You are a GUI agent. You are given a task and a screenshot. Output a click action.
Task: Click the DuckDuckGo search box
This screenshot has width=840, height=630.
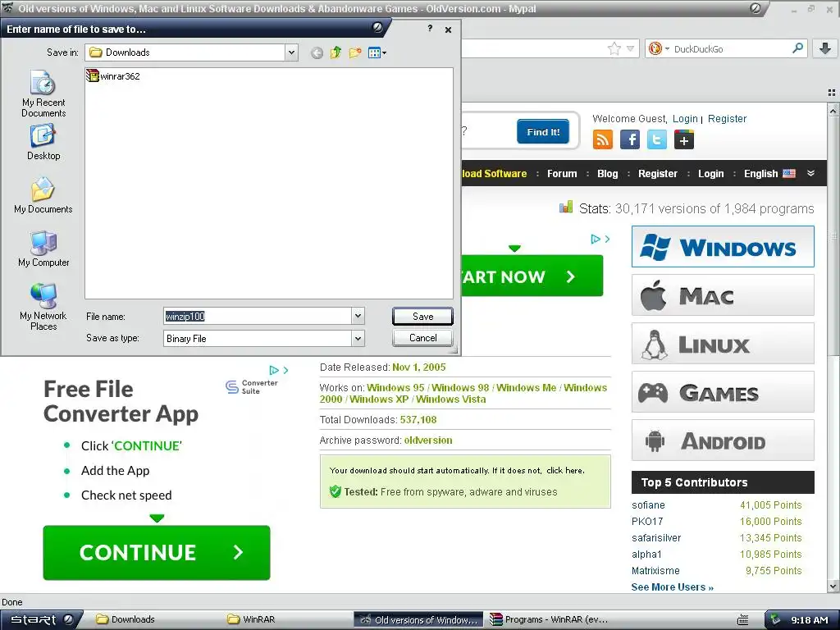731,48
